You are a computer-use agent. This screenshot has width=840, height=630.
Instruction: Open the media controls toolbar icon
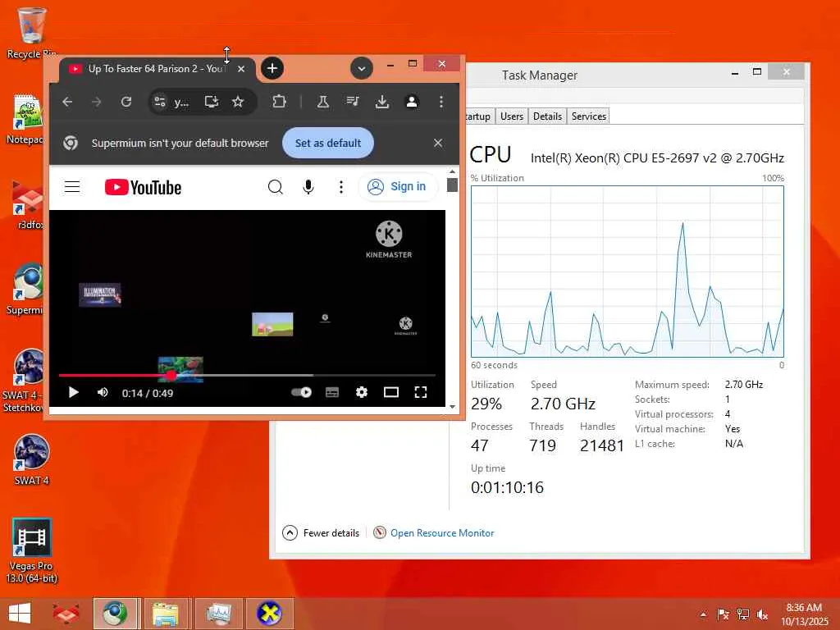(353, 102)
